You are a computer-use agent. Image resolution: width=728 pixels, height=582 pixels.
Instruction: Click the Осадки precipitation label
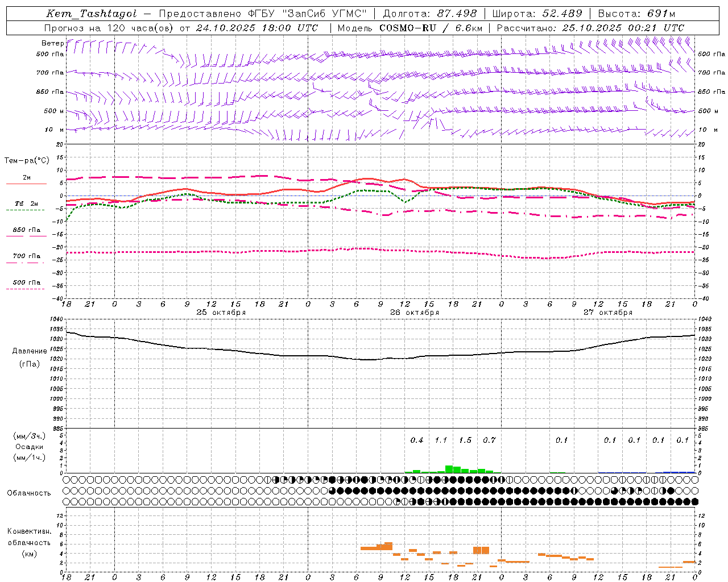(30, 447)
